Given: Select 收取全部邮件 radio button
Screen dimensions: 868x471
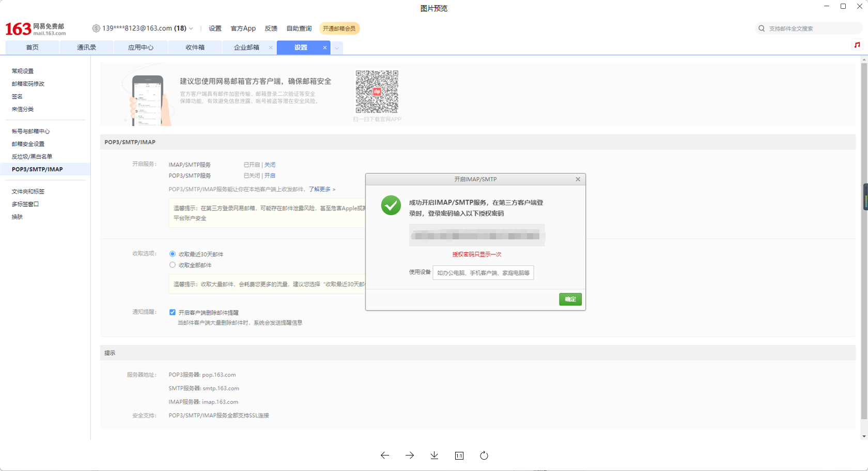Looking at the screenshot, I should click(x=173, y=265).
